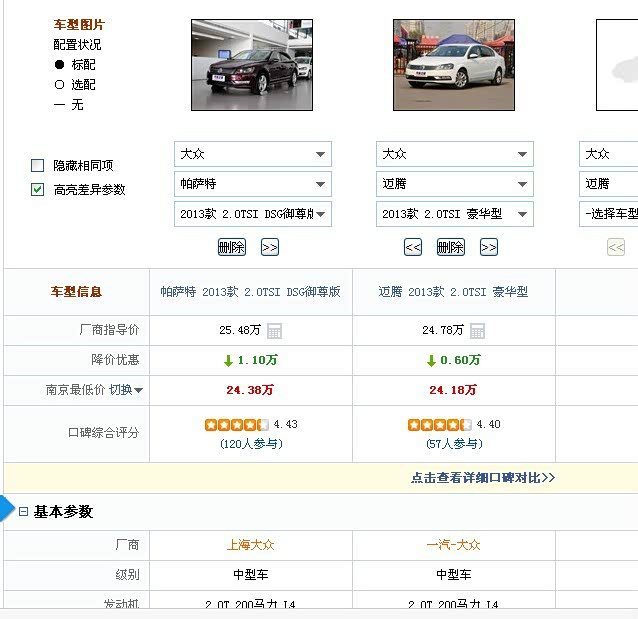The height and width of the screenshot is (619, 638).
Task: Click 24.18万 lowest price
Action: pyautogui.click(x=453, y=390)
